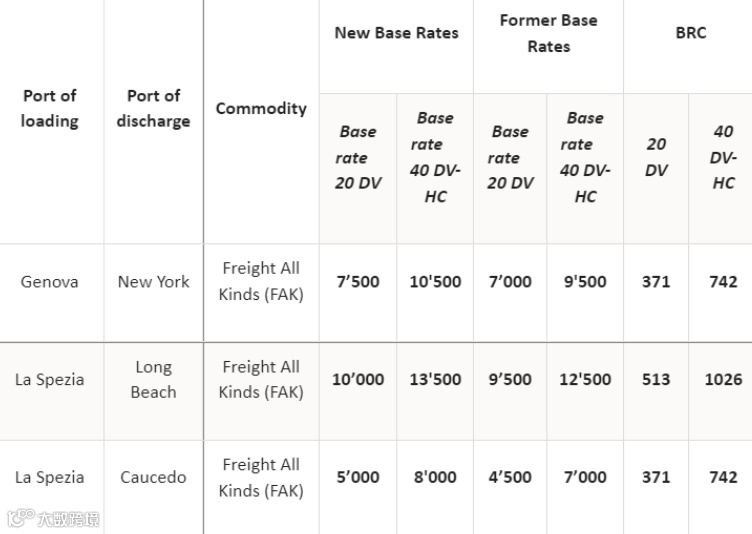Click the Long Beach discharge cell
The height and width of the screenshot is (534, 752).
(x=153, y=380)
